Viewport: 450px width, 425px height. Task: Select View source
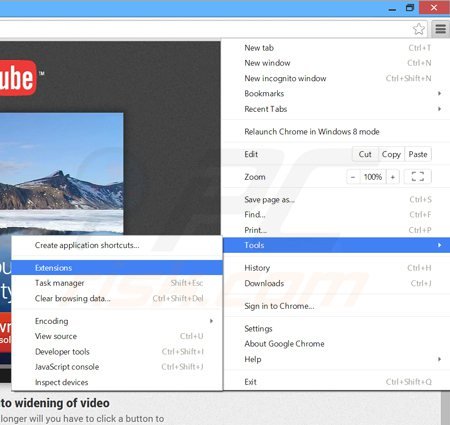tap(117, 336)
